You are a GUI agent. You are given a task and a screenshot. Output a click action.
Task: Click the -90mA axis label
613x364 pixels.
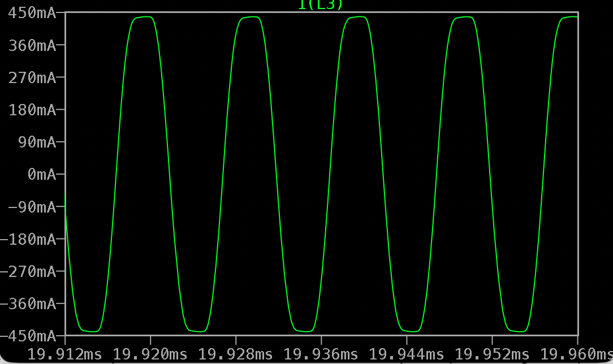pyautogui.click(x=32, y=207)
